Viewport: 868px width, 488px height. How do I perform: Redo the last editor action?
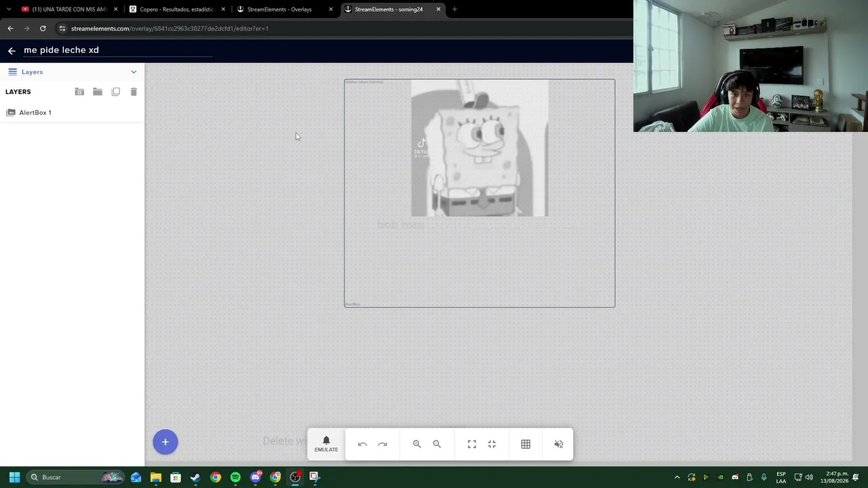382,444
